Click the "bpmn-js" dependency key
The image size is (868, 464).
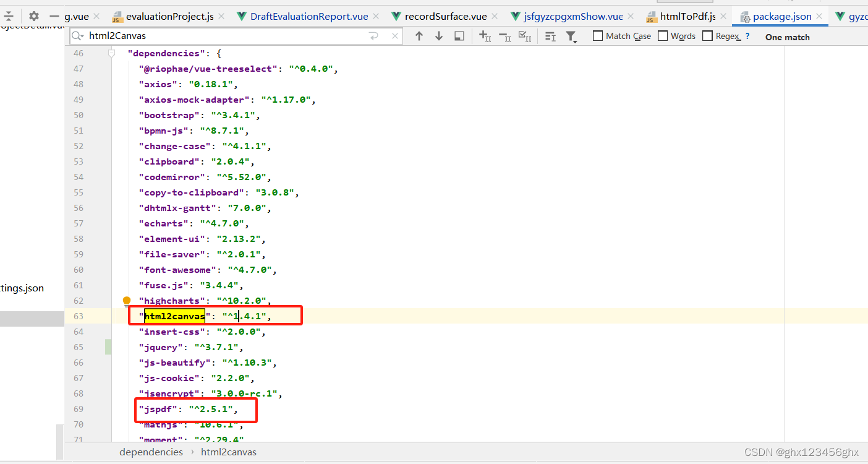click(164, 131)
